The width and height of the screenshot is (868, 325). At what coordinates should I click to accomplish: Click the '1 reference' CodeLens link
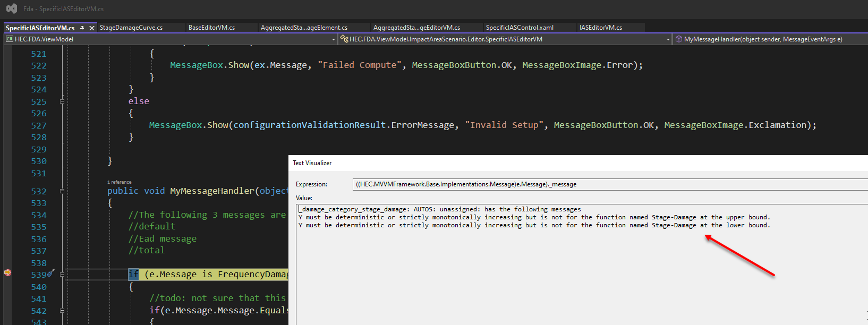click(120, 182)
